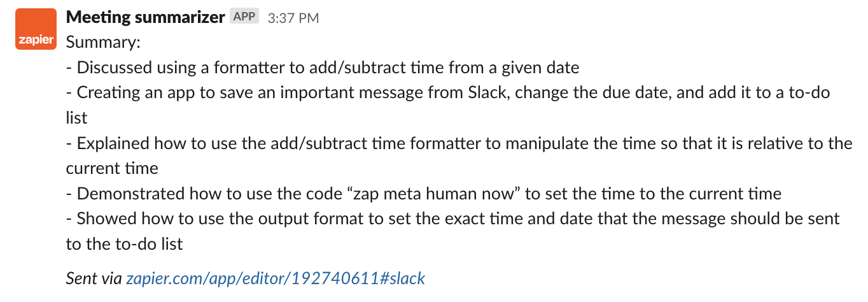The width and height of the screenshot is (868, 302).
Task: Click the italic 'Sent via' text
Action: (94, 278)
